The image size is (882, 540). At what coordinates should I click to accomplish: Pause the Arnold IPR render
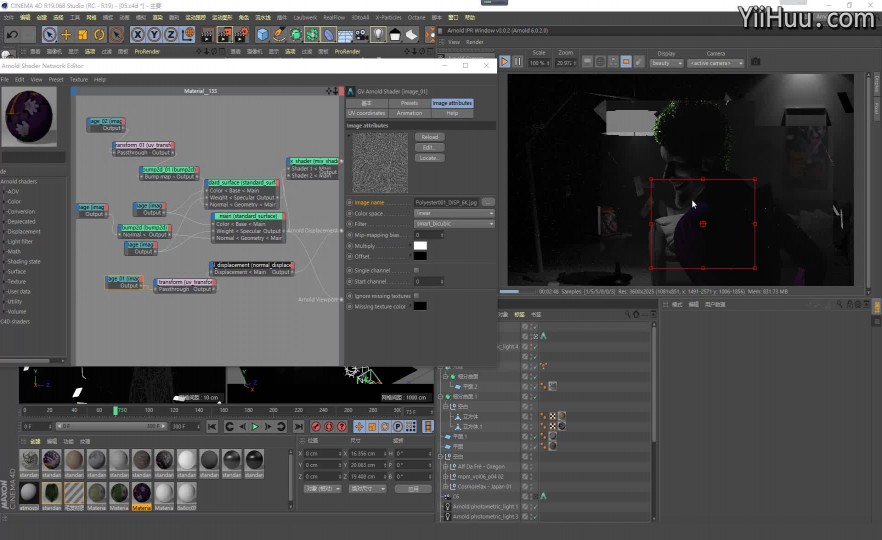[518, 62]
